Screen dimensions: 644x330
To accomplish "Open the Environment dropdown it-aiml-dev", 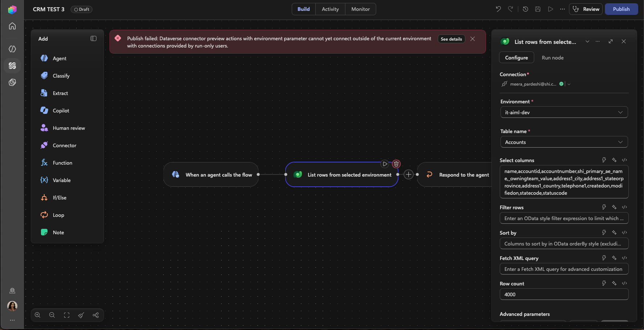I will tap(564, 112).
